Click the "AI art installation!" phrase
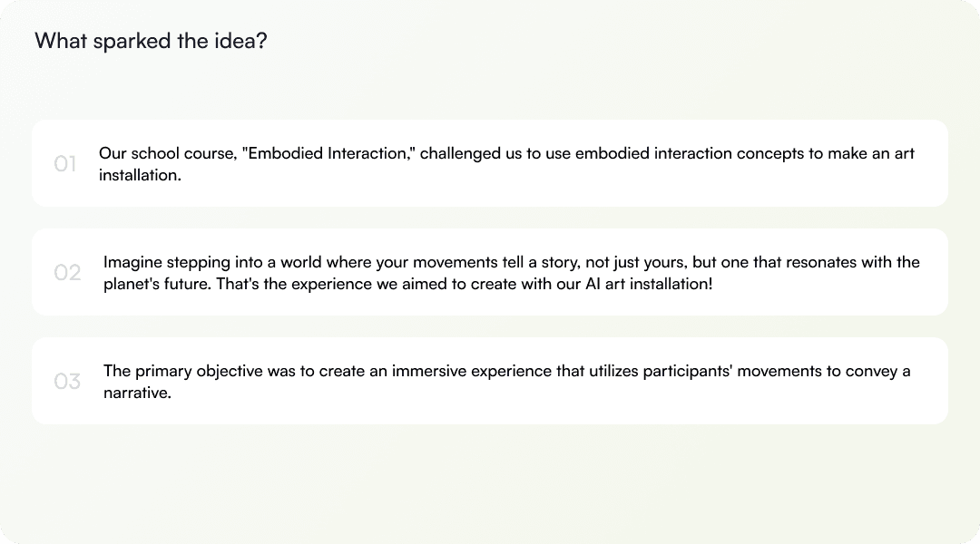Screen dimensions: 980x544 (649, 284)
